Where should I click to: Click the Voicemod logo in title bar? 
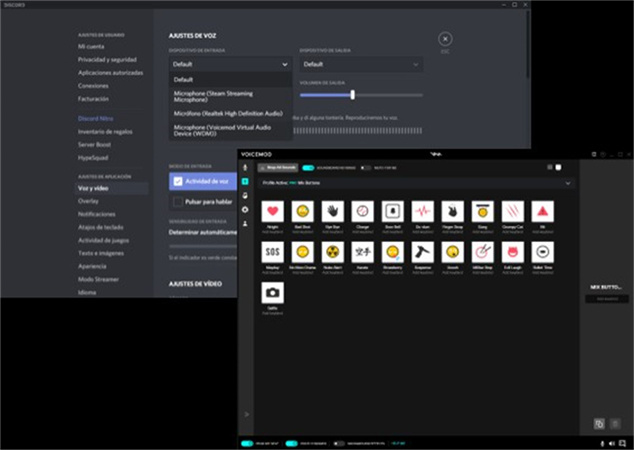click(x=435, y=154)
